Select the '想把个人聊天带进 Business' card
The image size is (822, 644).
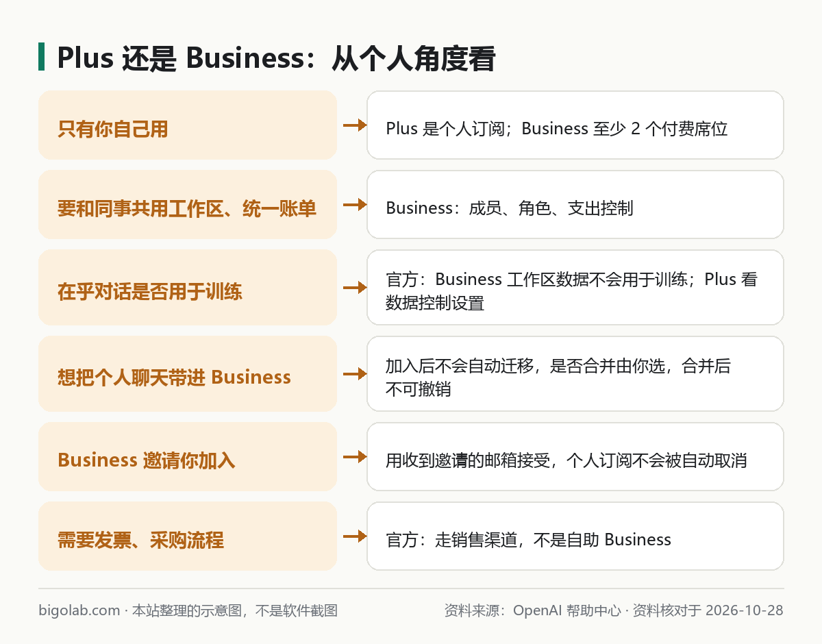coord(188,374)
